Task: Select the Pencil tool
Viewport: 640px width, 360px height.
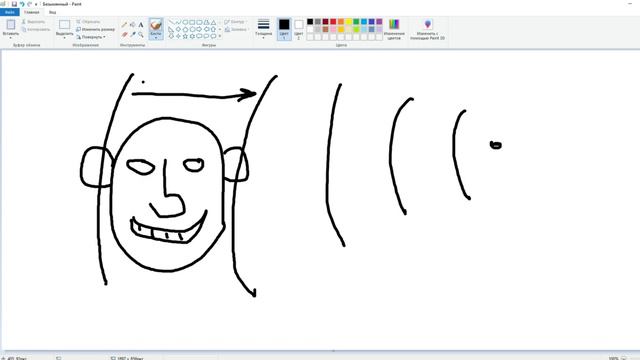Action: [124, 25]
